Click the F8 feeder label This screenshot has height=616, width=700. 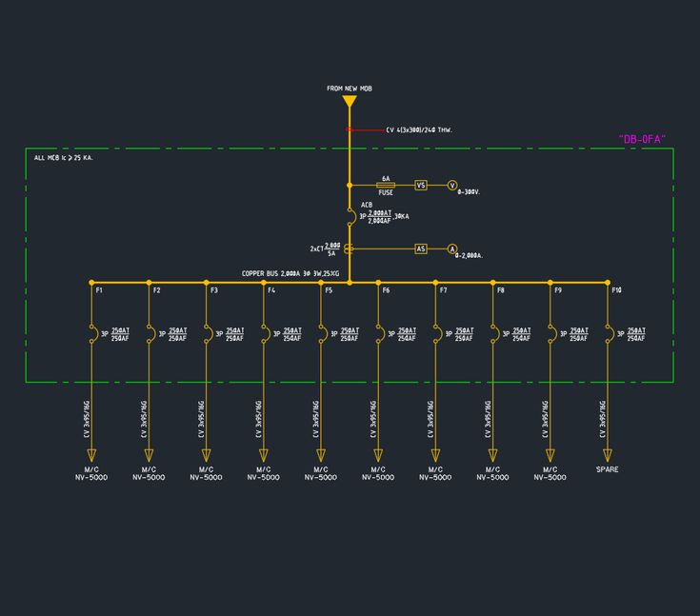(x=501, y=290)
